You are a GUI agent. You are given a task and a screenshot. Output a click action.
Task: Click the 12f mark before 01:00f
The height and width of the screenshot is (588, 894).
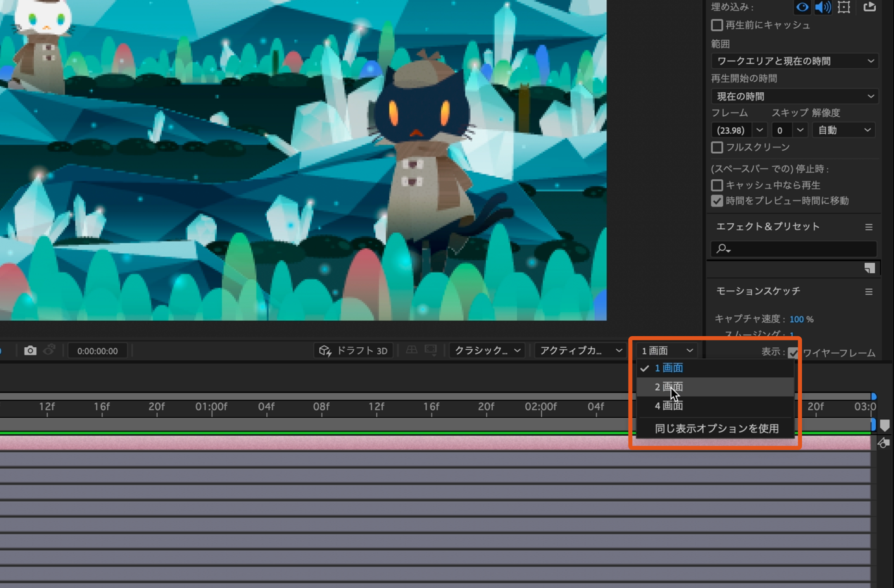(x=46, y=407)
